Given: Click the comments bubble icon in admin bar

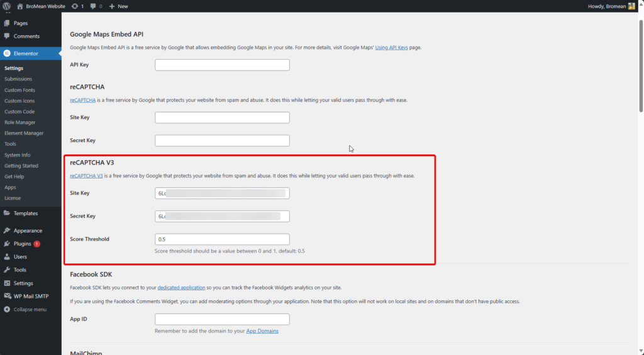Looking at the screenshot, I should 94,6.
